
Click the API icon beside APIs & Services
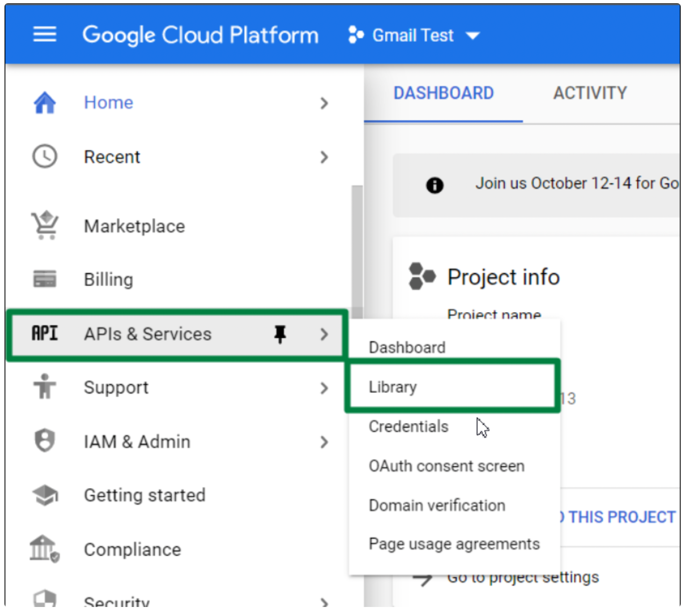point(45,333)
